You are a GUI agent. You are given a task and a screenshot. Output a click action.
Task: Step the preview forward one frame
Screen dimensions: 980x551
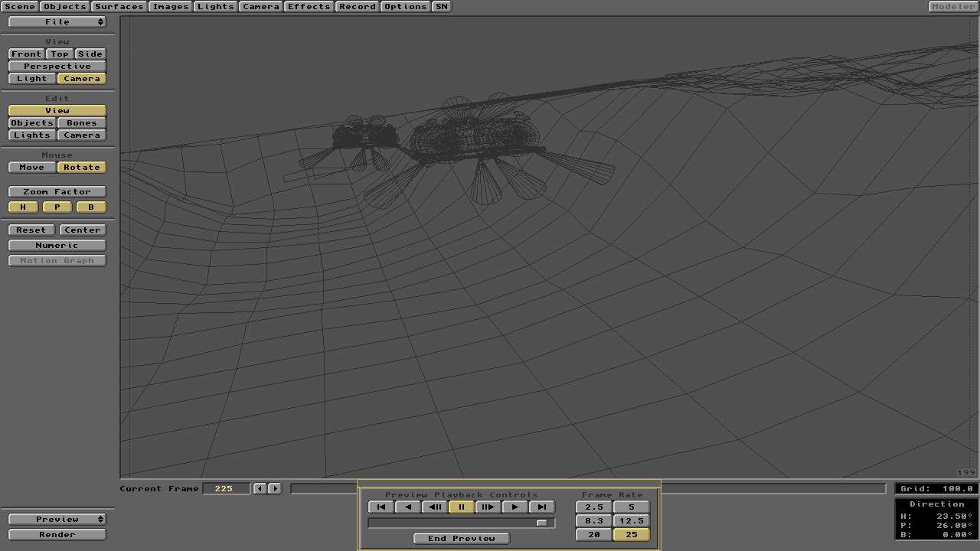(488, 507)
